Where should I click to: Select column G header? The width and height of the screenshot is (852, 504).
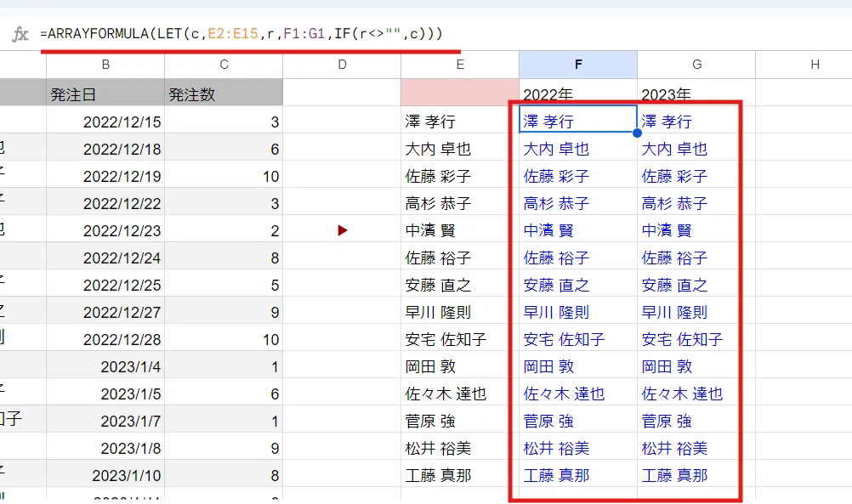pyautogui.click(x=696, y=65)
